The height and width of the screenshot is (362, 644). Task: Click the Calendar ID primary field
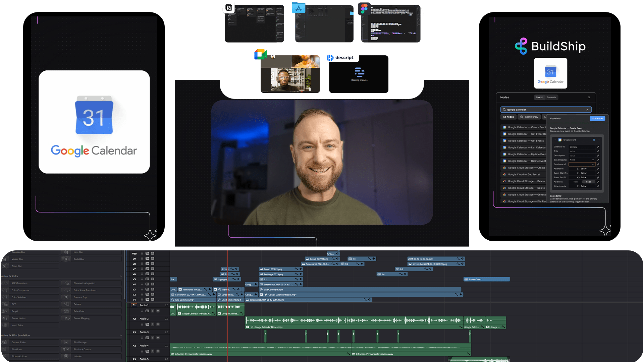582,147
